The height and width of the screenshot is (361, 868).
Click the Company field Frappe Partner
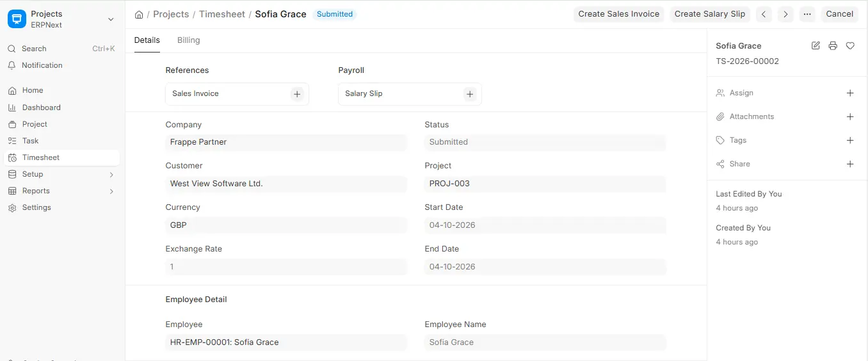point(286,142)
